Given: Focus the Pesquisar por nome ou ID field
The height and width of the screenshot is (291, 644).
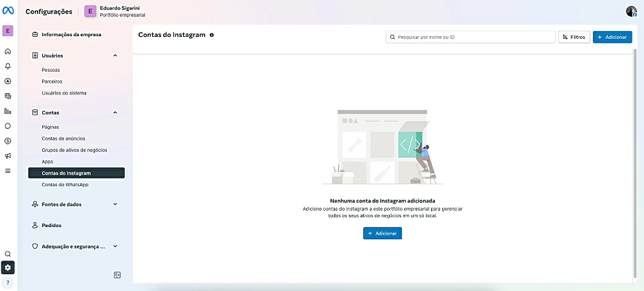Looking at the screenshot, I should [x=471, y=37].
